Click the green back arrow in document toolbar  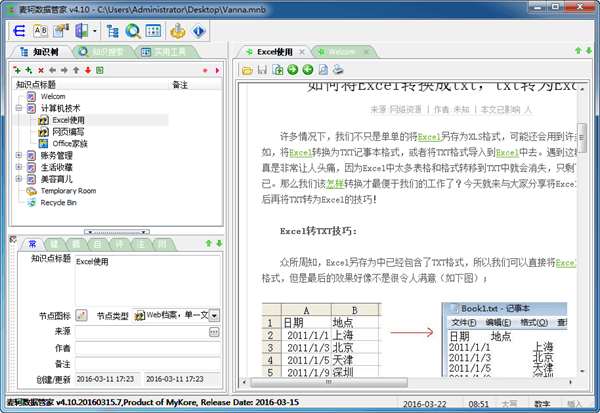308,69
